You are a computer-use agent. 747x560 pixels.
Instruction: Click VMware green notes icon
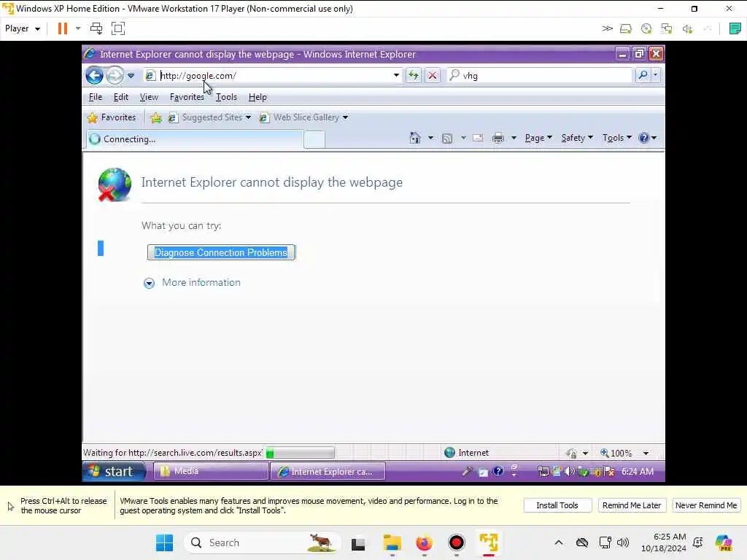[735, 28]
